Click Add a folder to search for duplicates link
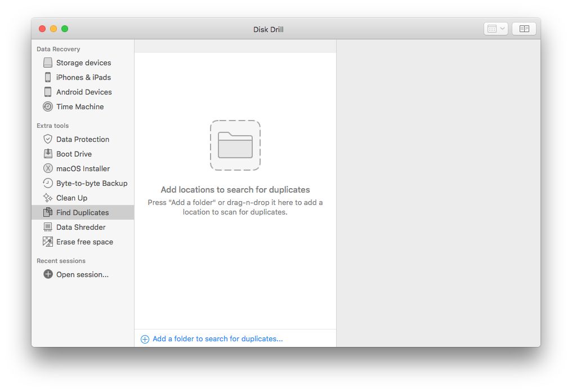Image resolution: width=572 pixels, height=392 pixels. tap(217, 338)
